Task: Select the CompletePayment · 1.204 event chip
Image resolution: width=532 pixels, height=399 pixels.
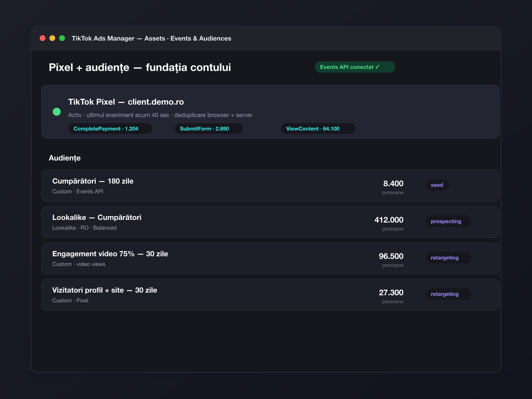Action: [110, 129]
